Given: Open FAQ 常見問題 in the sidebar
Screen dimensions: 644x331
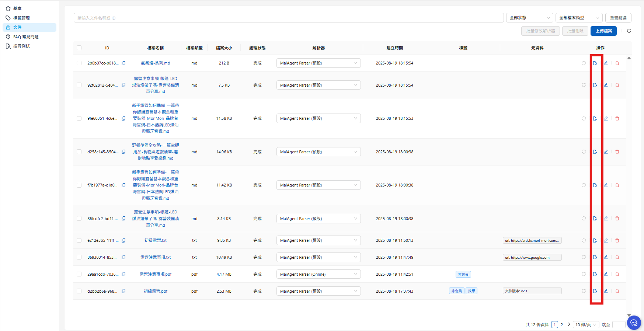Looking at the screenshot, I should point(26,37).
